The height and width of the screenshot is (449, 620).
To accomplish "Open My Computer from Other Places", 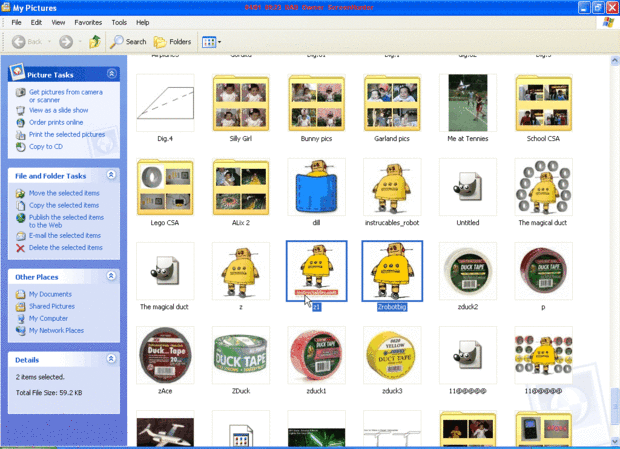I will pos(48,319).
